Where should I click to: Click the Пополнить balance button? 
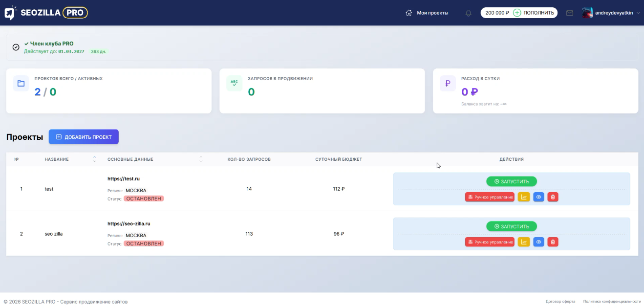pos(535,13)
